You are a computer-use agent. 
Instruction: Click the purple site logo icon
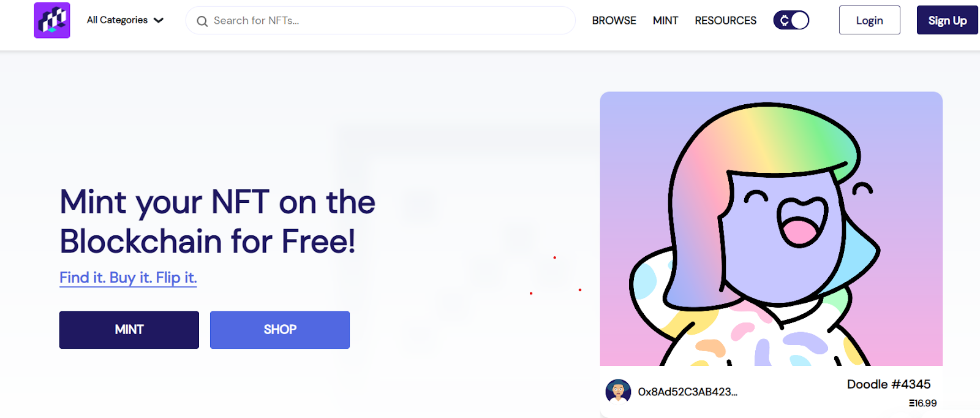pos(52,20)
